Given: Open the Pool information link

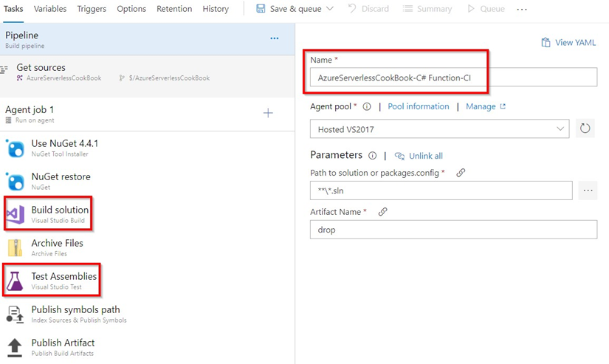Looking at the screenshot, I should (x=419, y=106).
